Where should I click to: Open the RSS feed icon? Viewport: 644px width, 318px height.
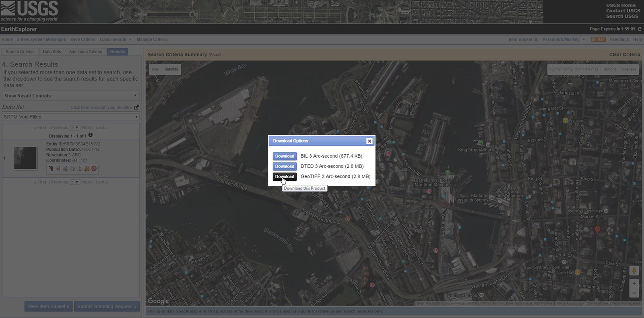coord(598,39)
